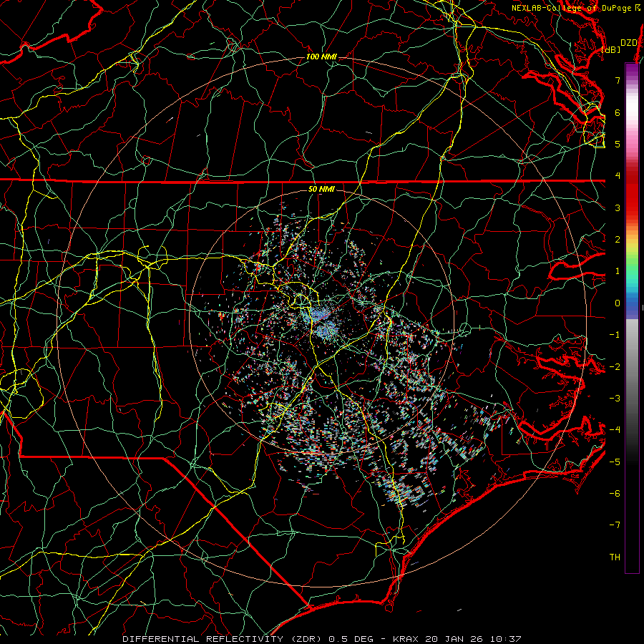The width and height of the screenshot is (644, 644).
Task: Click the "-6" value on the color scale
Action: [615, 494]
